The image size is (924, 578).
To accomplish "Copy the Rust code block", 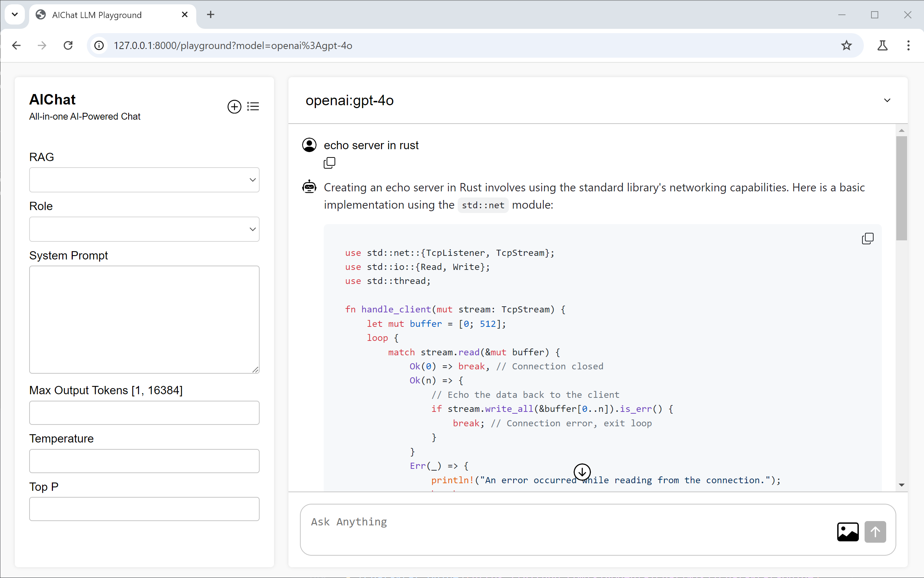I will tap(867, 239).
